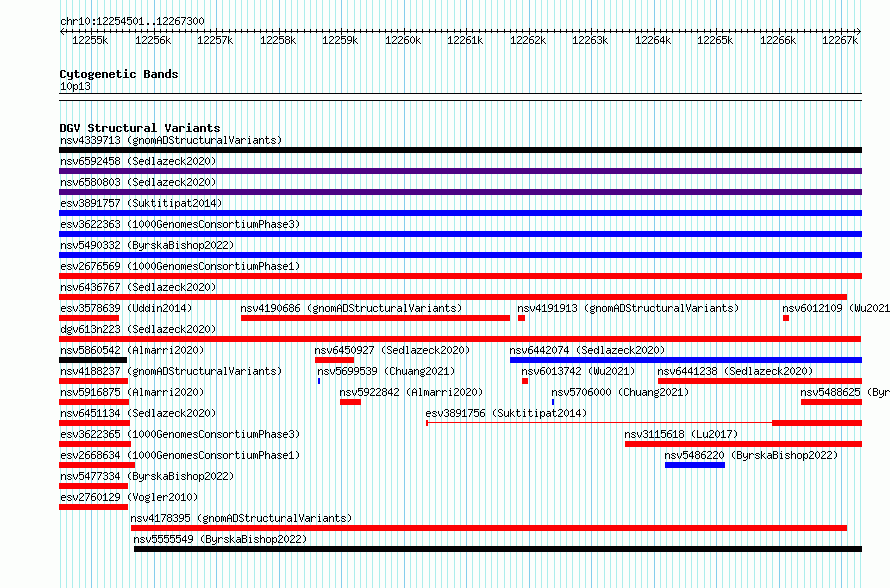Click the nsv6450927 Sedlazeck2020 label
This screenshot has width=890, height=588.
point(392,350)
